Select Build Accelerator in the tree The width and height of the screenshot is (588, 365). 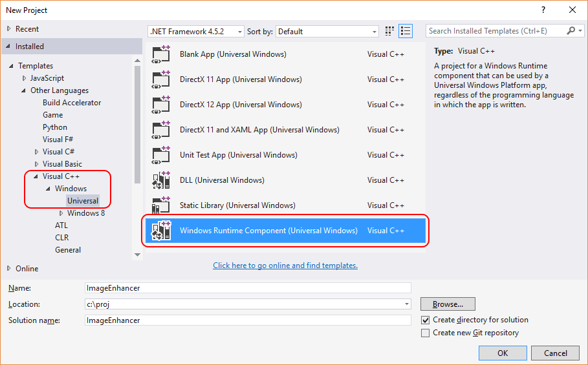[x=72, y=103]
